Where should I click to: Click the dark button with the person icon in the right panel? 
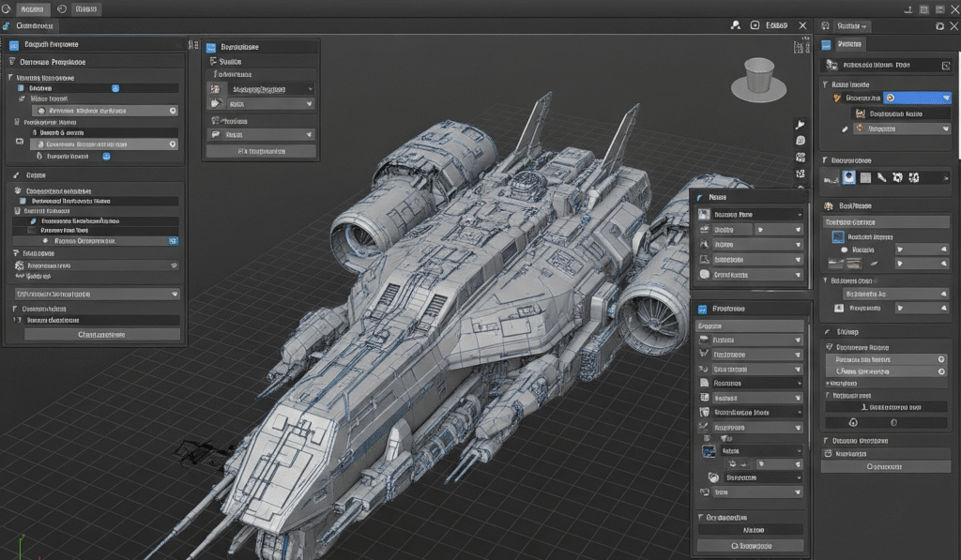click(x=886, y=407)
